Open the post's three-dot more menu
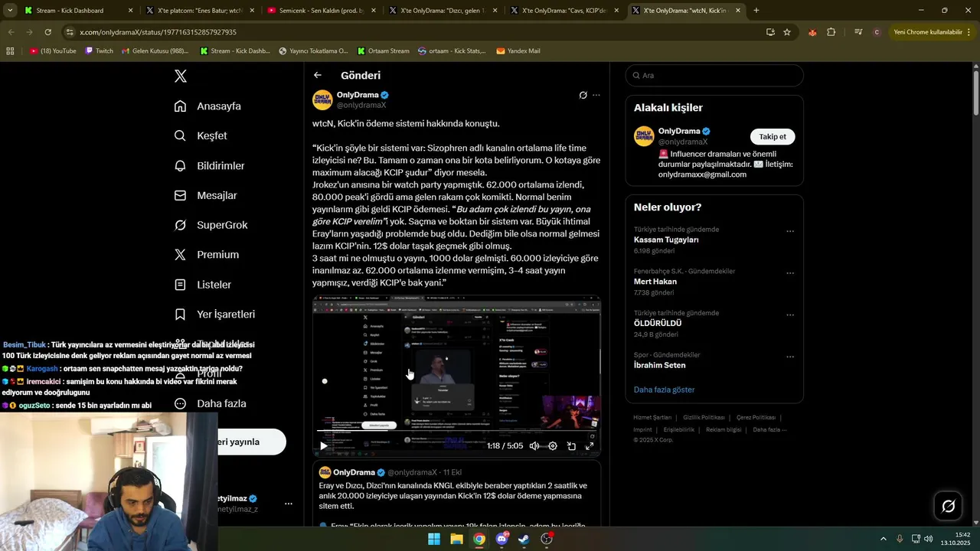This screenshot has height=551, width=980. [x=596, y=95]
